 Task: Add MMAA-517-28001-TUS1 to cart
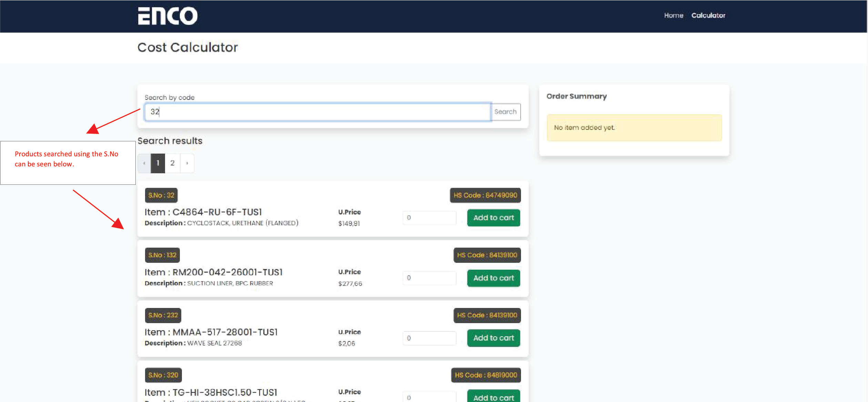click(493, 338)
